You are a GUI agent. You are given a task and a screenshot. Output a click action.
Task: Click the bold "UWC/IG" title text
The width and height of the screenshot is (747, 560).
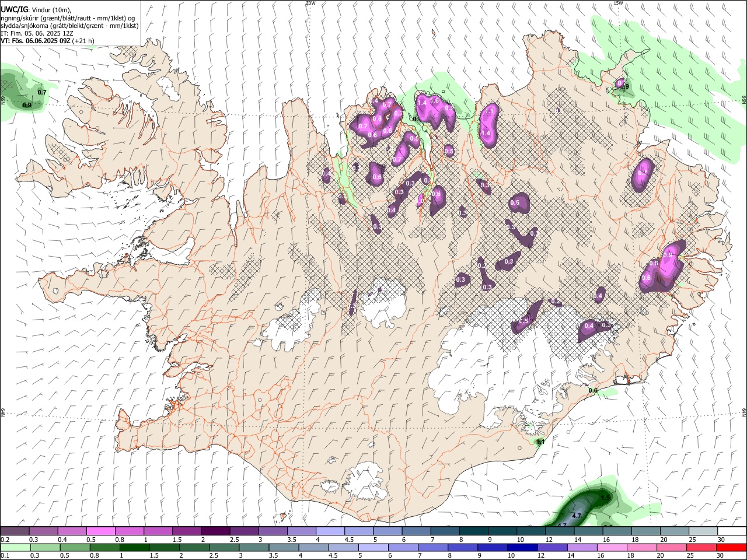point(14,10)
